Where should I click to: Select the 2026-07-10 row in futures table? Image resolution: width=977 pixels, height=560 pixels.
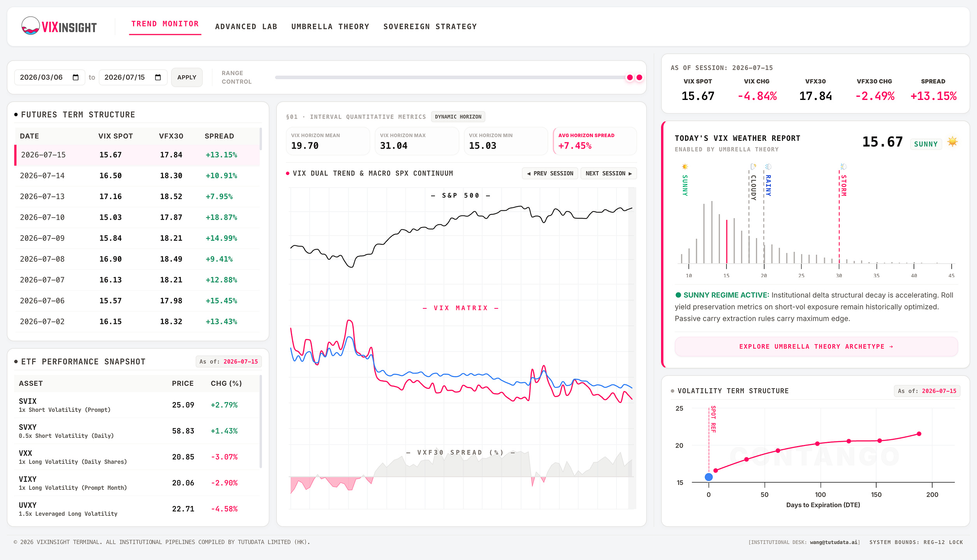[137, 217]
